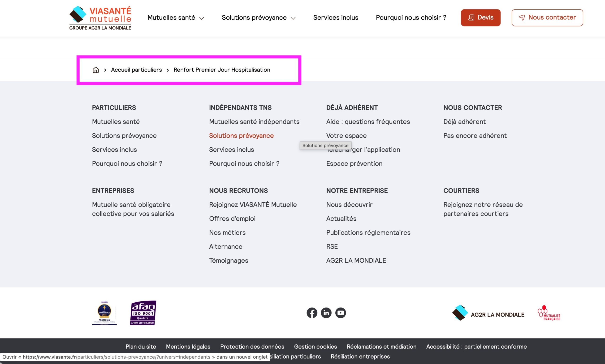Open Pourquoi nous choisir ? in header
Image resolution: width=605 pixels, height=364 pixels.
pos(411,18)
